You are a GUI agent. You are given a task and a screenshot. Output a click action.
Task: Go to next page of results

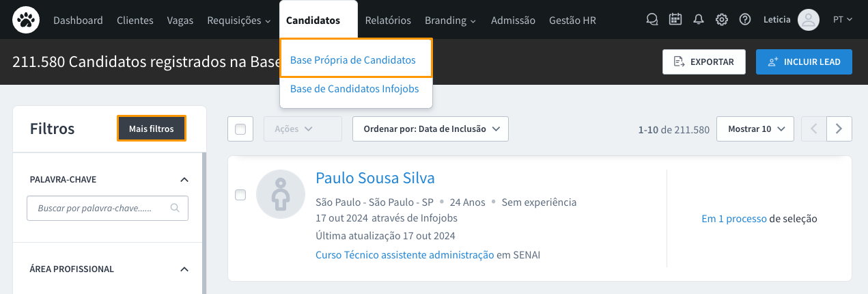[x=839, y=129]
